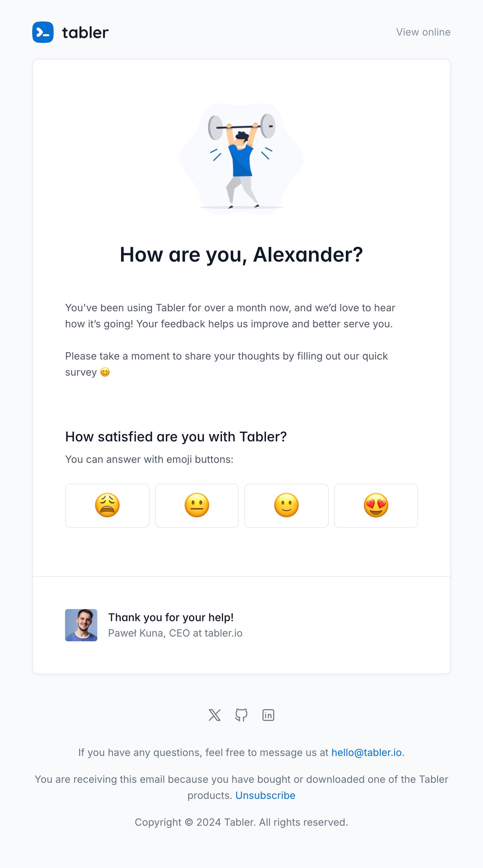The width and height of the screenshot is (483, 868).
Task: Click the "How satisfied are you with Tabler?" heading
Action: pyautogui.click(x=176, y=437)
